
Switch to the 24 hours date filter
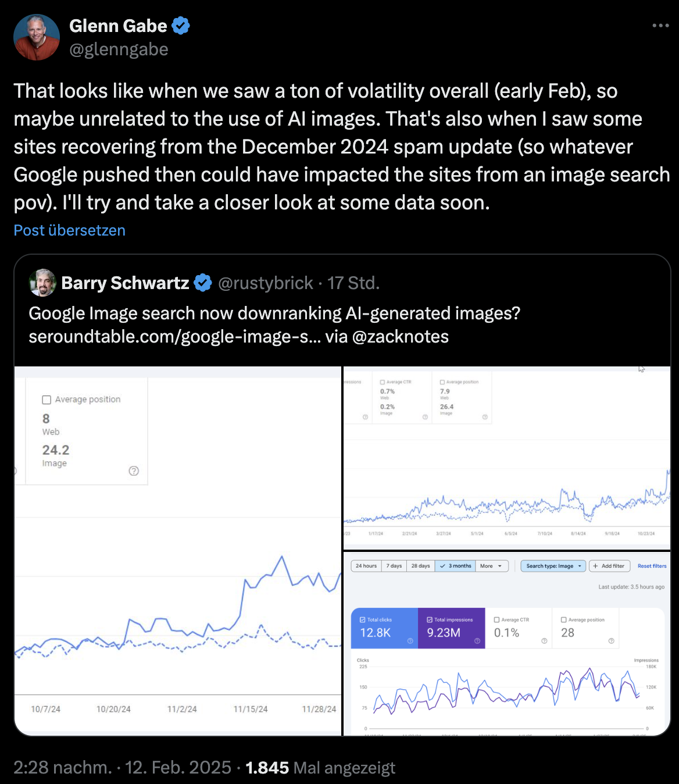coord(367,565)
